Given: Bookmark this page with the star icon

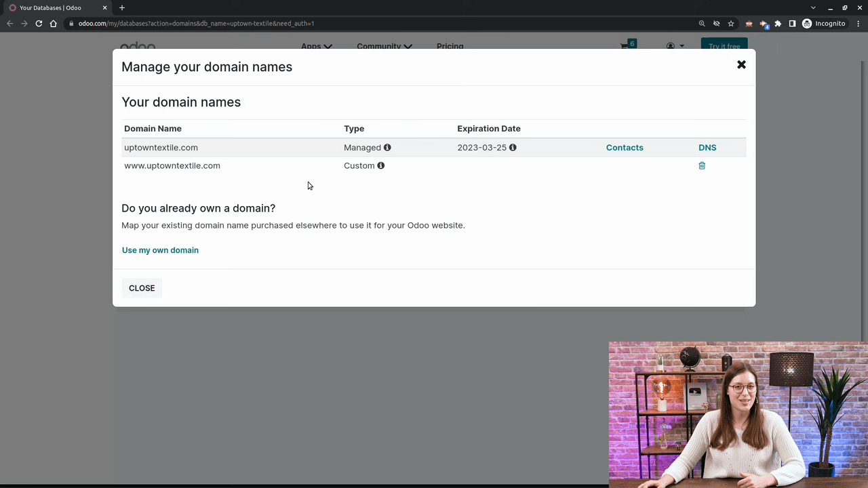Looking at the screenshot, I should [x=731, y=24].
